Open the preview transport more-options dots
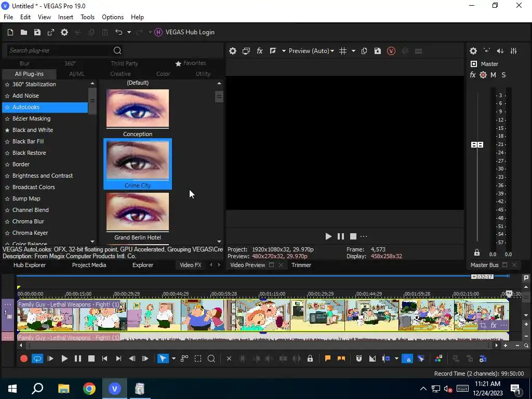Image resolution: width=532 pixels, height=399 pixels. (364, 236)
